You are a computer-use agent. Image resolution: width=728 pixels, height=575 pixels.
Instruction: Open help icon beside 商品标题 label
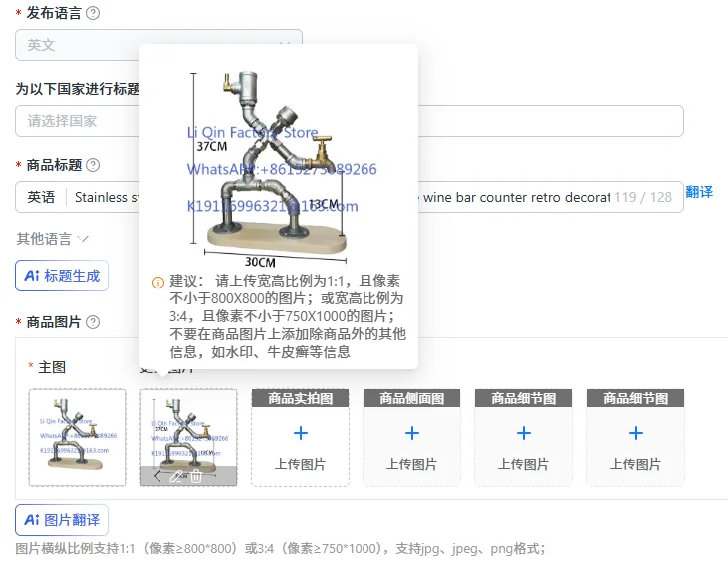[x=93, y=165]
